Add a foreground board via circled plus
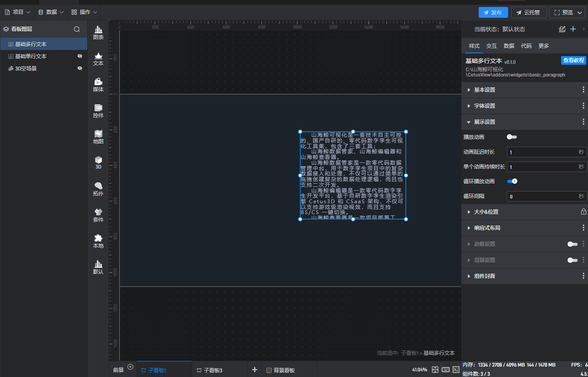 [130, 367]
